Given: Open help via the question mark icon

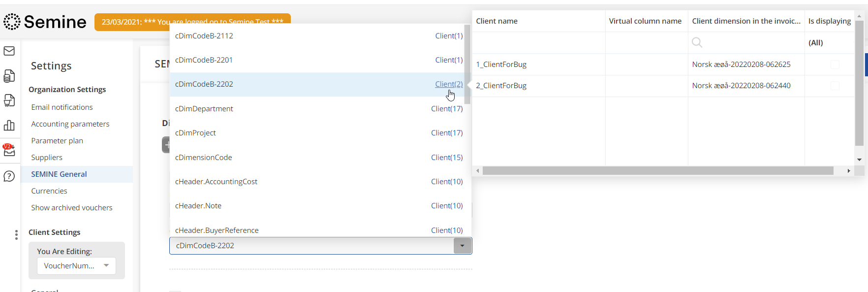Looking at the screenshot, I should [x=10, y=176].
